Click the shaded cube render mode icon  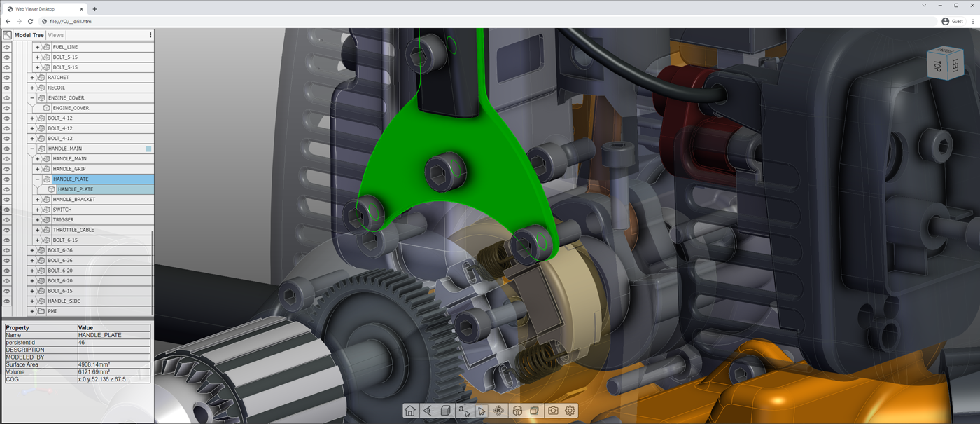point(445,411)
